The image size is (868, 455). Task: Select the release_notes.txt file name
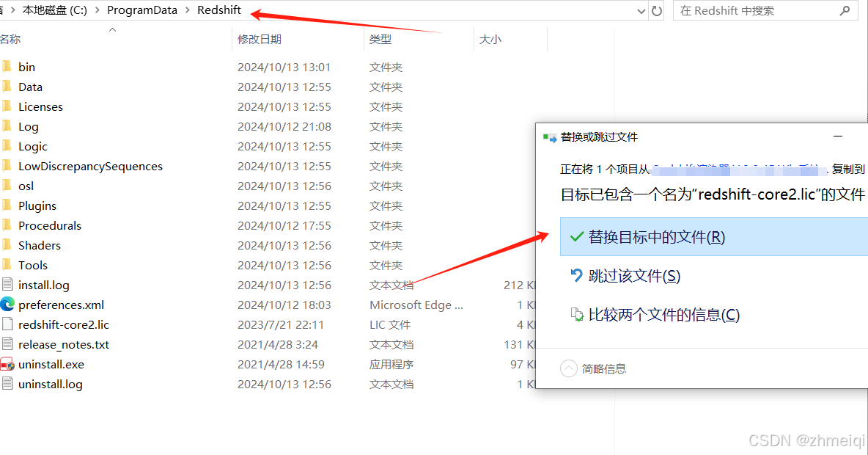pos(64,345)
